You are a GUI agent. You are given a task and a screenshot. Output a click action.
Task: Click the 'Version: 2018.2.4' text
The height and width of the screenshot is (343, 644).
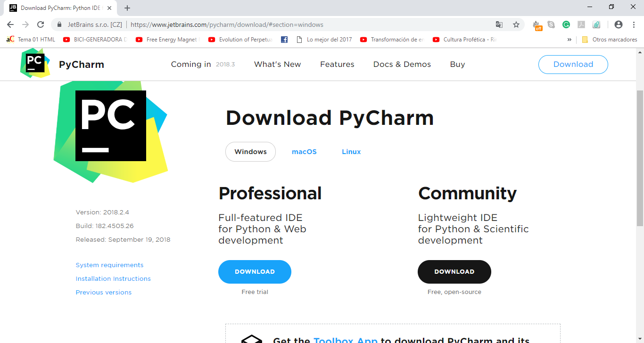tap(102, 212)
